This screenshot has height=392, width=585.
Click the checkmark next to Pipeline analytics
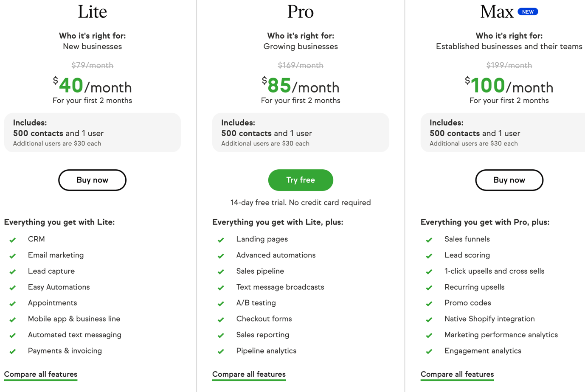[221, 352]
